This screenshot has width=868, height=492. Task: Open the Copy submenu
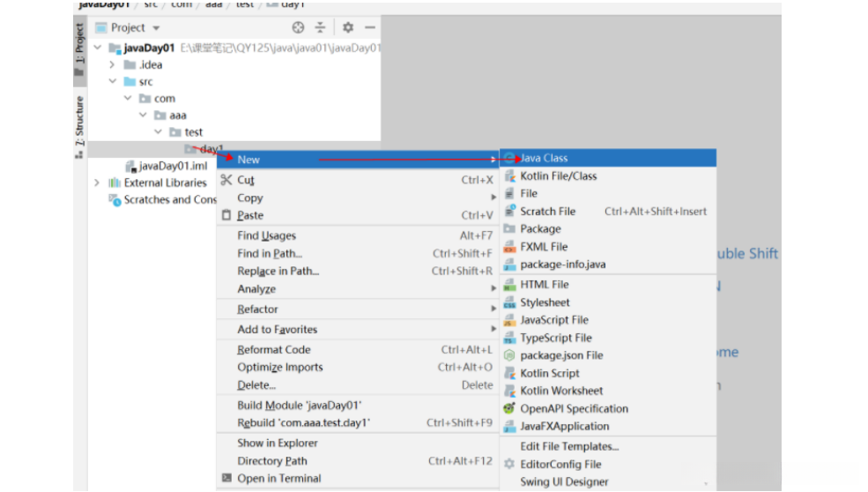358,198
